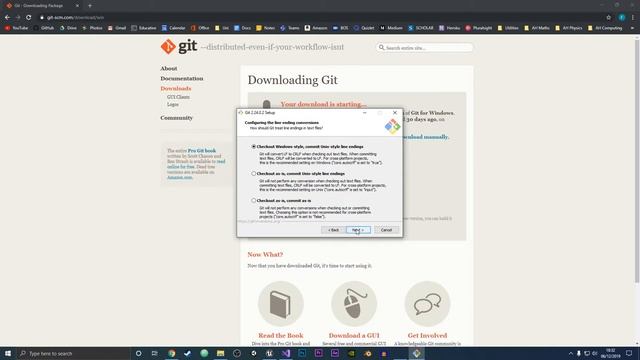
Task: Expand the Utilities bookmark folder
Action: pyautogui.click(x=508, y=28)
